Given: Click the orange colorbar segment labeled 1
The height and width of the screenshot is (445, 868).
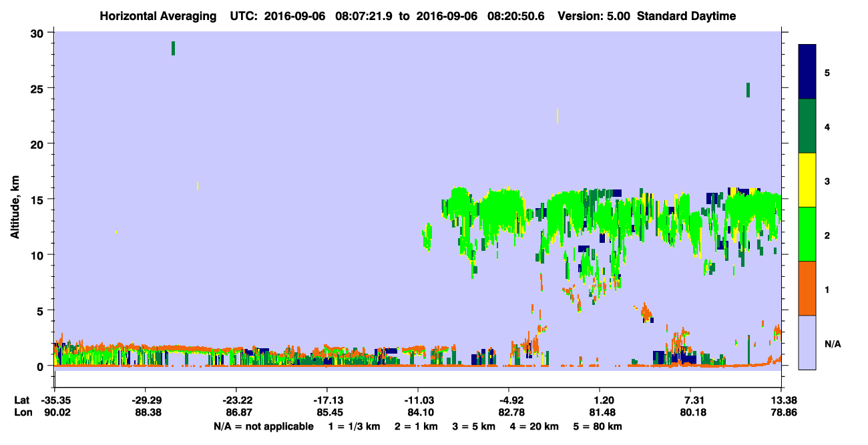Looking at the screenshot, I should click(807, 288).
